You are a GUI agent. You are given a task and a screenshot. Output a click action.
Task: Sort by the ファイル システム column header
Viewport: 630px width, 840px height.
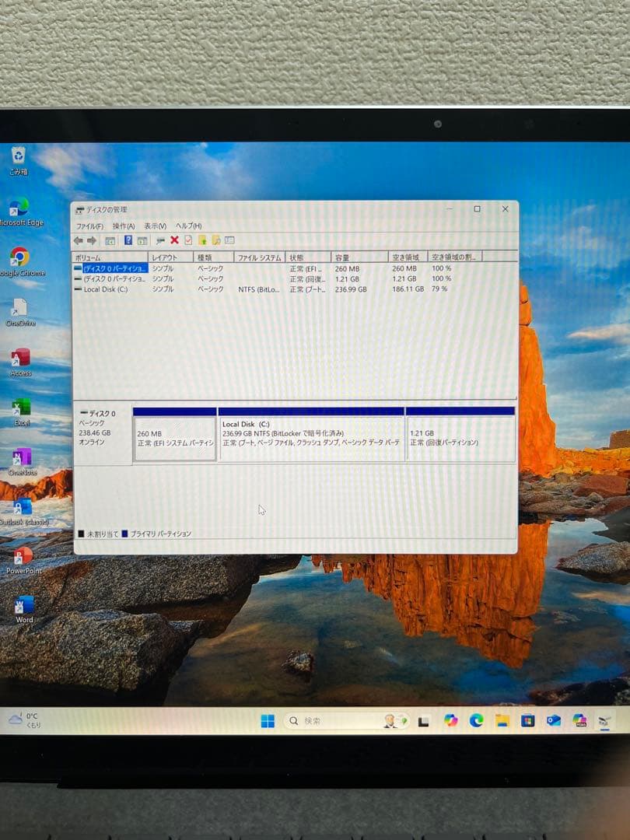(259, 257)
